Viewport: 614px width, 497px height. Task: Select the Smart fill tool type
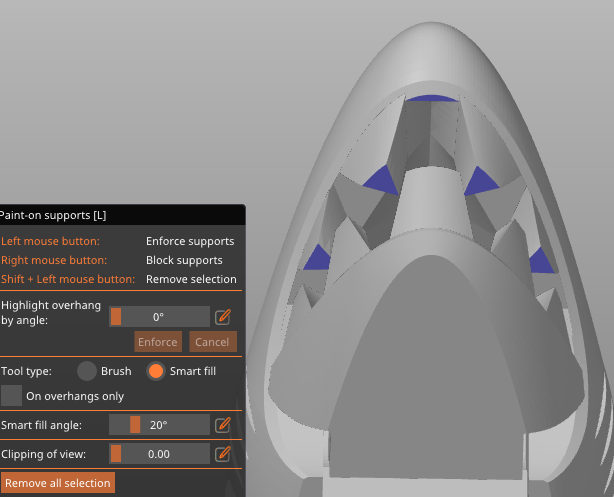[156, 371]
